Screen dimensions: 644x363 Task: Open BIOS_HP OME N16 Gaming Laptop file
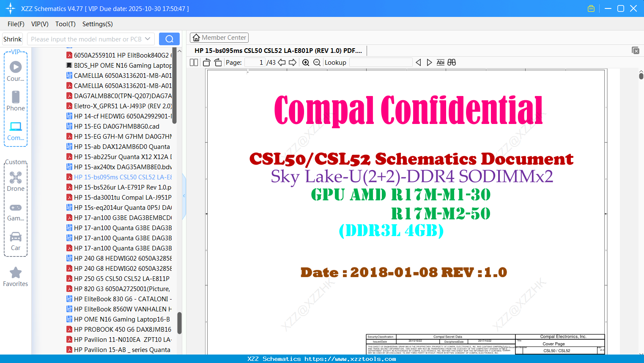pyautogui.click(x=119, y=65)
